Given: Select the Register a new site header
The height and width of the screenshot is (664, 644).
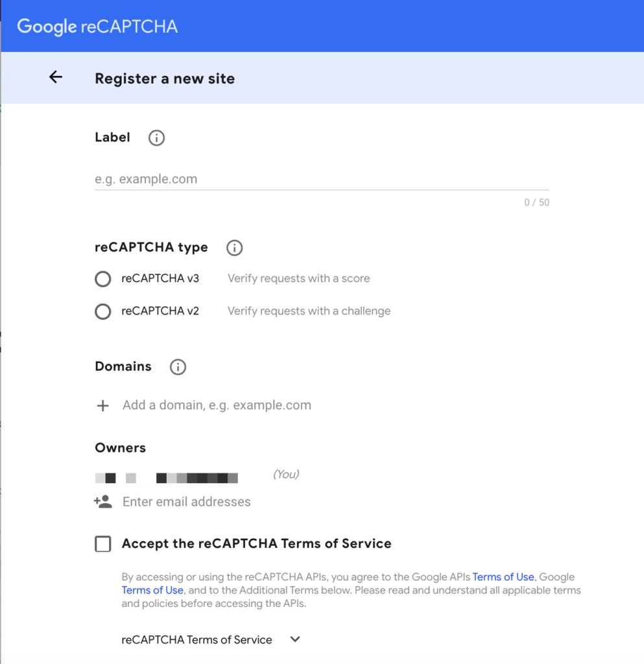Looking at the screenshot, I should [165, 78].
